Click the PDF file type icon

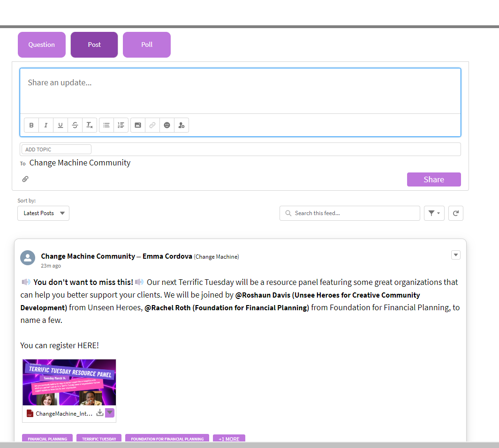(x=30, y=413)
